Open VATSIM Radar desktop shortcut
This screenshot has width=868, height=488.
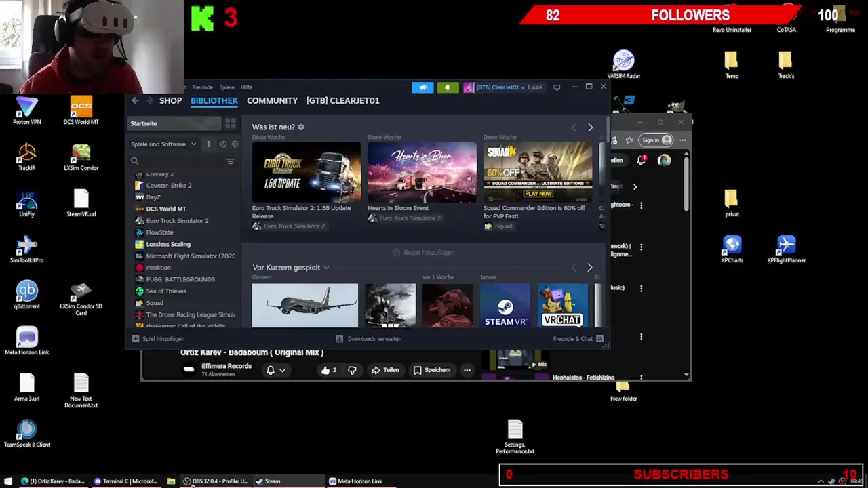624,64
